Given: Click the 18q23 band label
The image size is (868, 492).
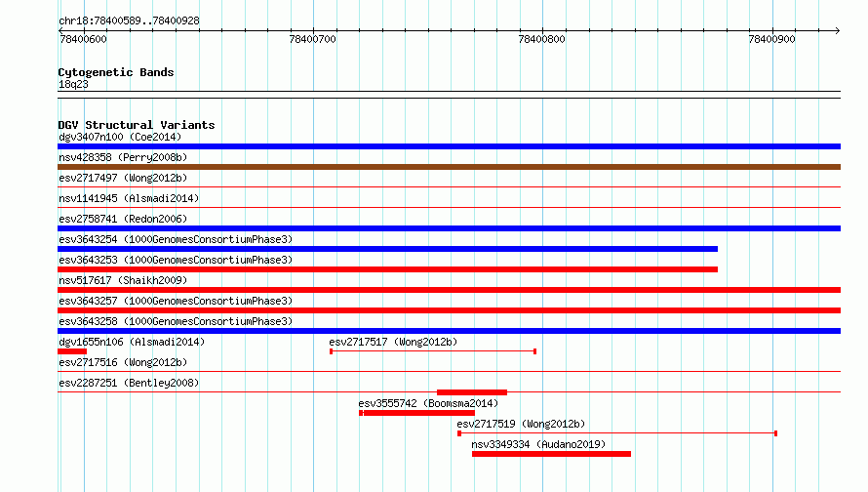Looking at the screenshot, I should tap(73, 84).
